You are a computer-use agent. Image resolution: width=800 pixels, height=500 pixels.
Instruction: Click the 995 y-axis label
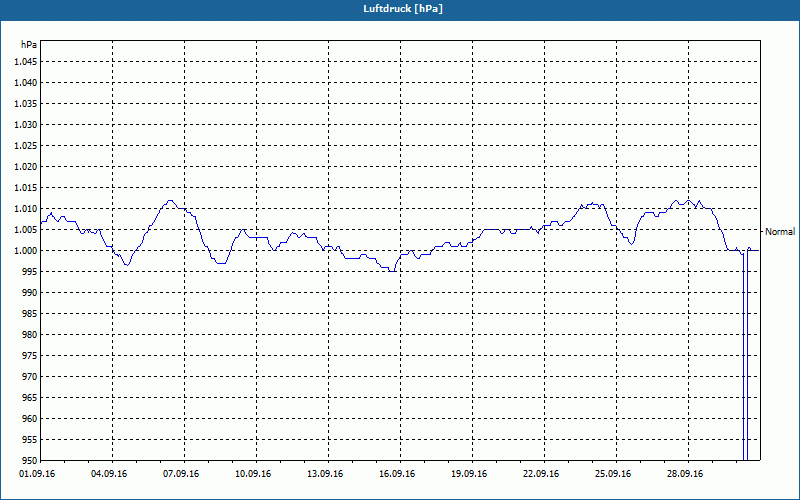(x=30, y=271)
